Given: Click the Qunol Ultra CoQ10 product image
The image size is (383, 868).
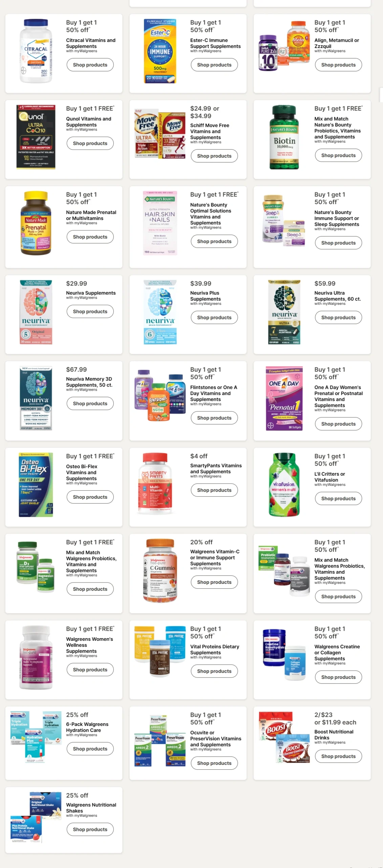Looking at the screenshot, I should [36, 137].
